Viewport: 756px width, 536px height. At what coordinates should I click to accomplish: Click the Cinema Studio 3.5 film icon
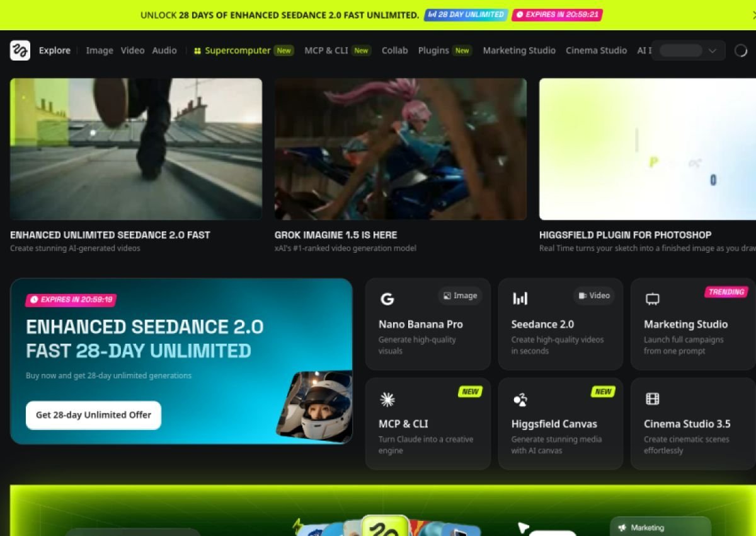point(653,399)
